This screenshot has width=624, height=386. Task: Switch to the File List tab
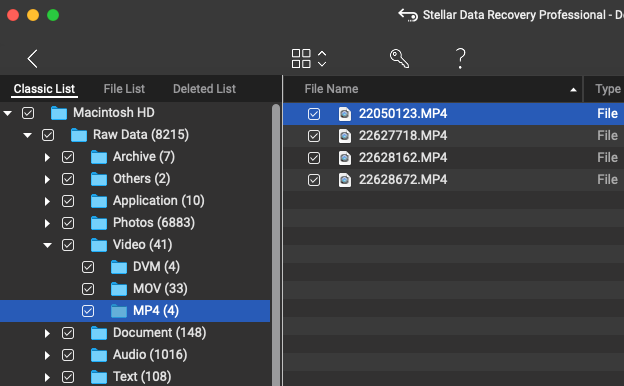point(124,89)
